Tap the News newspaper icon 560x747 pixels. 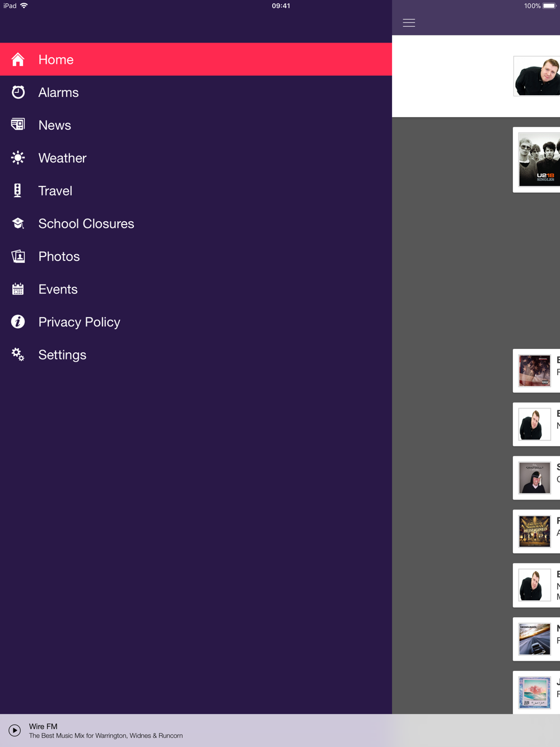(18, 125)
